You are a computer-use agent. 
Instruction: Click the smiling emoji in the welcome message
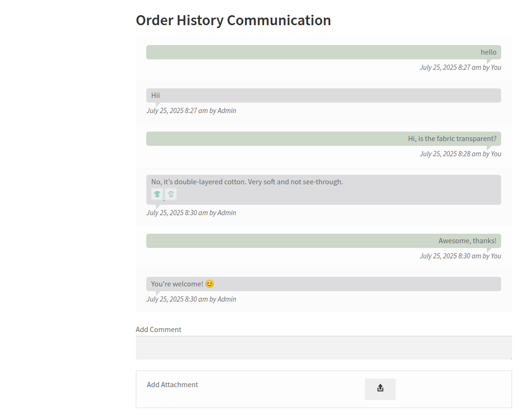(209, 284)
